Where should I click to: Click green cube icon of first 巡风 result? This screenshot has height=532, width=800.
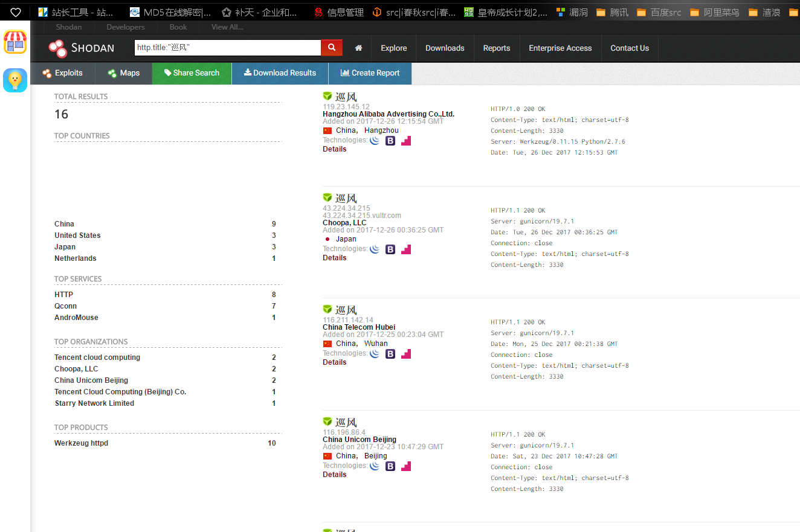[x=327, y=96]
